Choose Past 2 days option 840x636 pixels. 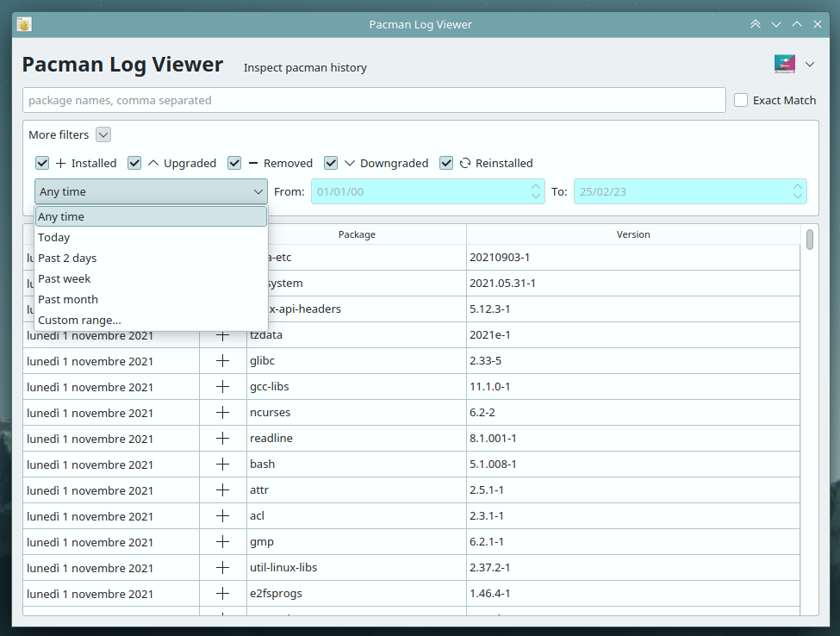click(x=151, y=258)
